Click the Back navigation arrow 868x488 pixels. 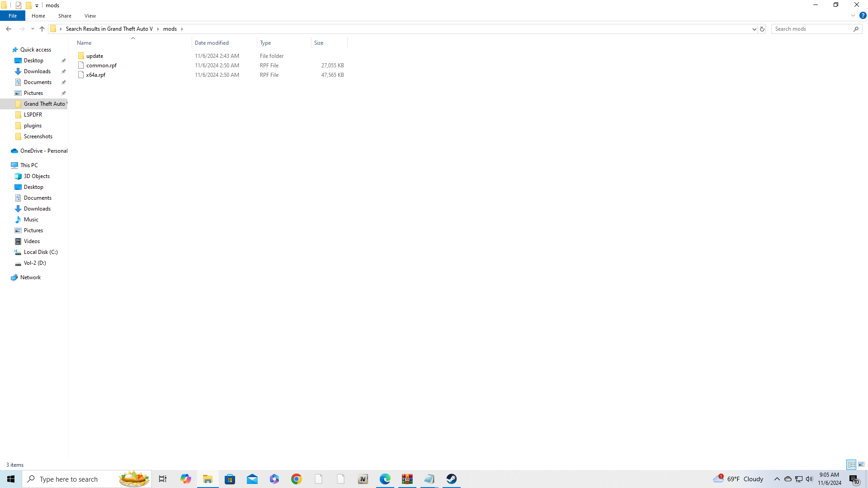9,29
